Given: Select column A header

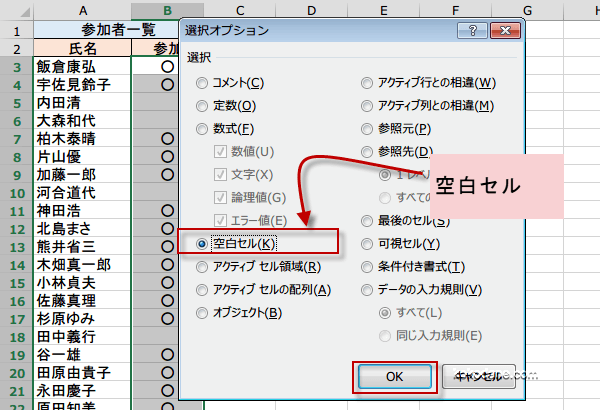Looking at the screenshot, I should [x=82, y=10].
